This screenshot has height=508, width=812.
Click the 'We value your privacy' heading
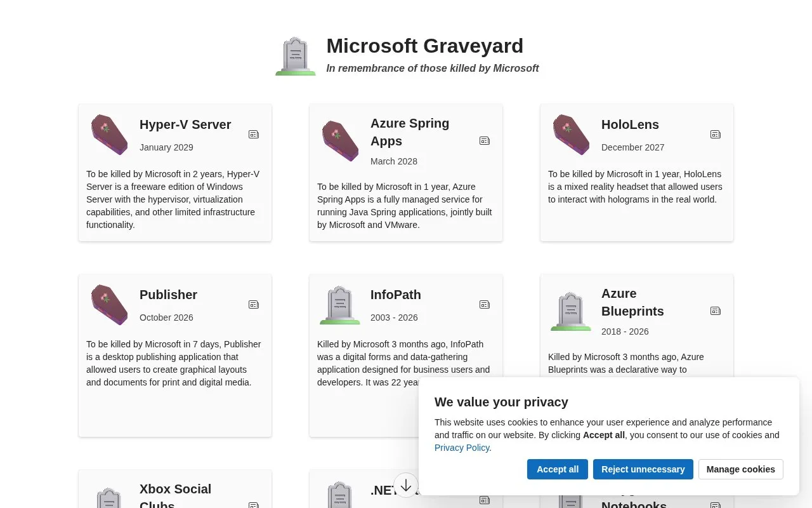pos(501,402)
